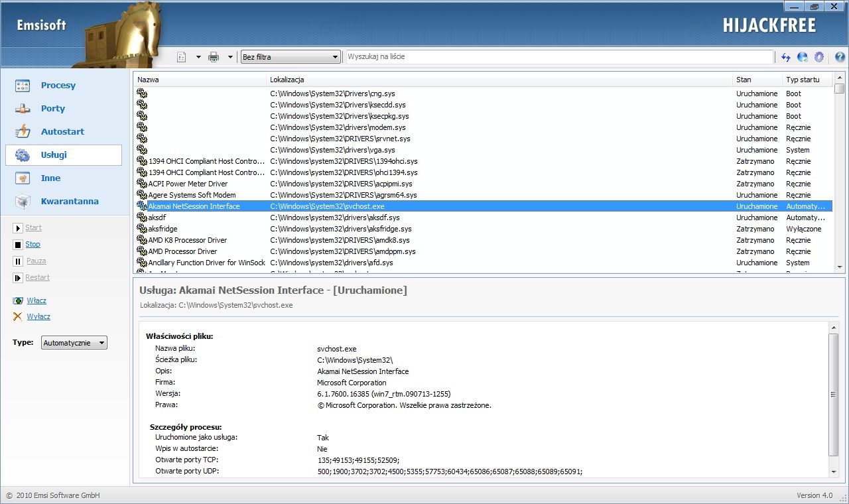Click the open UDP ports value list

pos(450,472)
